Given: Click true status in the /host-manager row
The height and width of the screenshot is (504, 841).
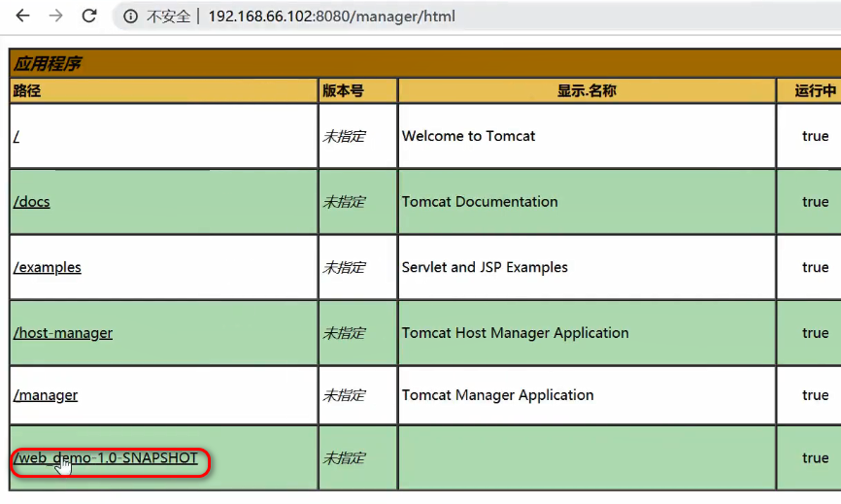Looking at the screenshot, I should (815, 333).
